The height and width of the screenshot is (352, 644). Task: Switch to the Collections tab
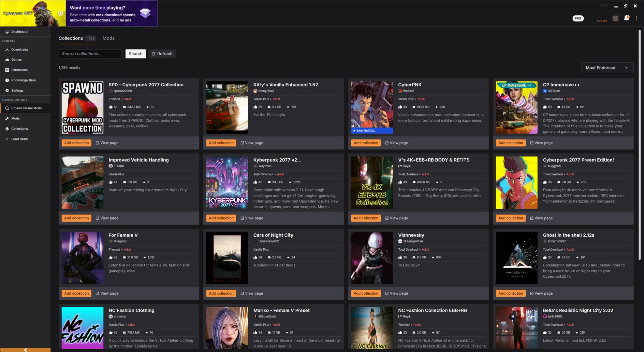pyautogui.click(x=70, y=38)
